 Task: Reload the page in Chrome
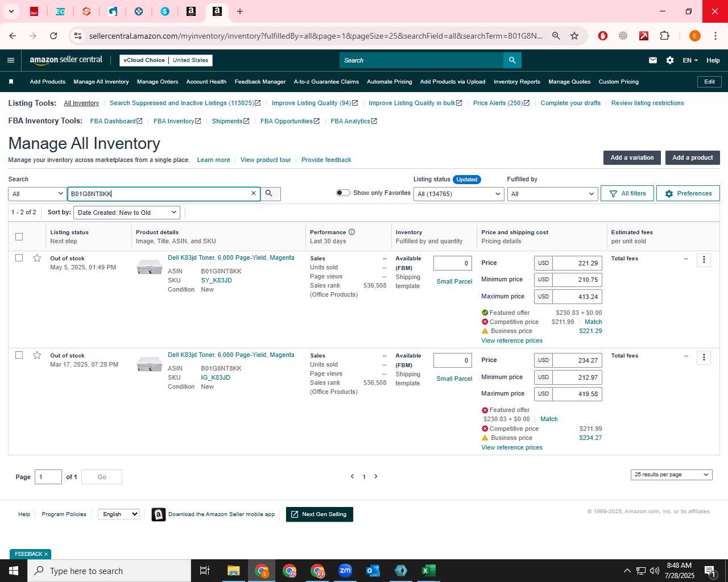pyautogui.click(x=53, y=36)
